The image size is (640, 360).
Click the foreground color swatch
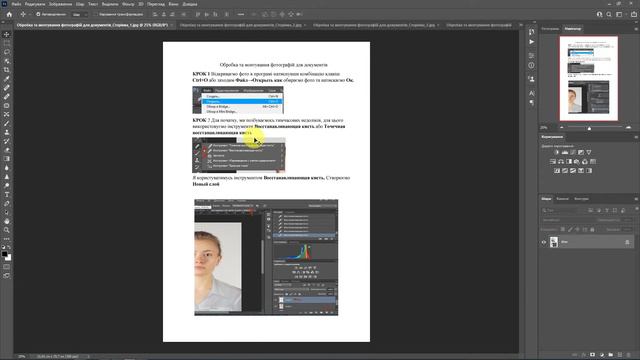pos(4,254)
